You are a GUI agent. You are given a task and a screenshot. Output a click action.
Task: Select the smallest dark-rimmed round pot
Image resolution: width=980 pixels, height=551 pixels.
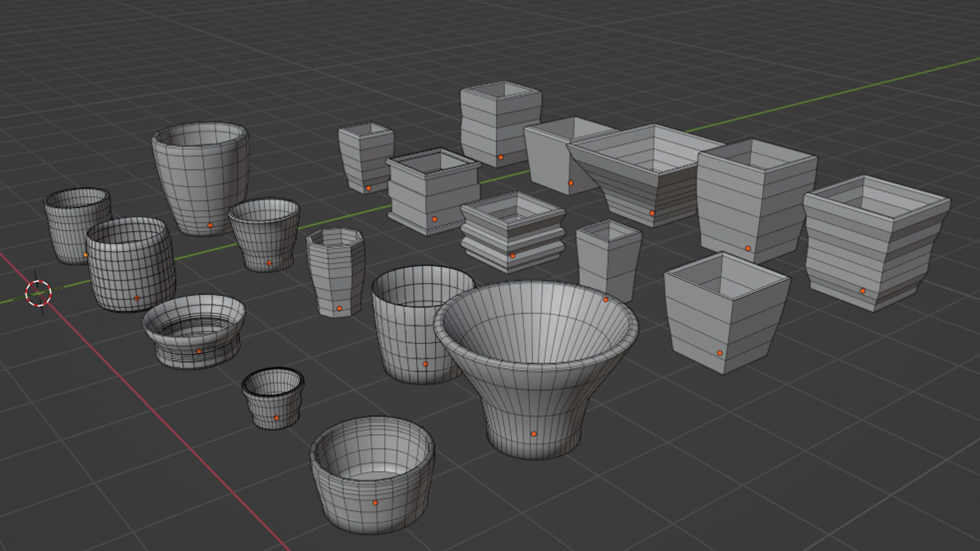pos(273,398)
